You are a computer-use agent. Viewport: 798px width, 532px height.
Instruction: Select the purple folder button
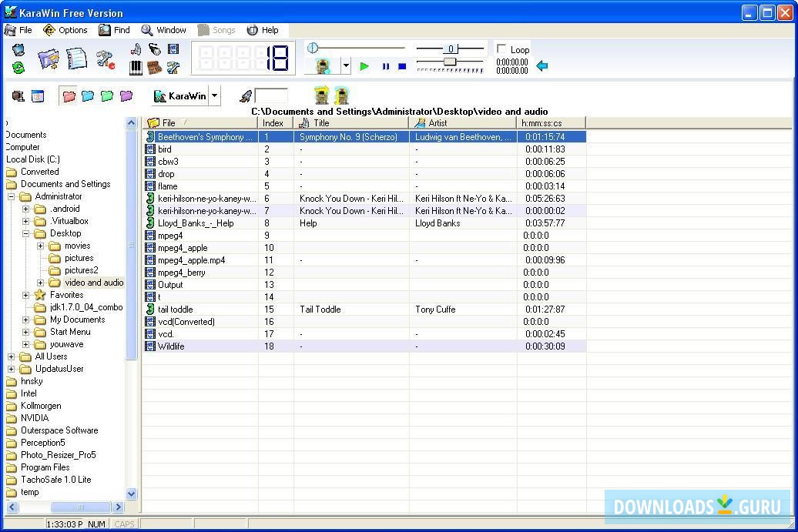pyautogui.click(x=126, y=96)
